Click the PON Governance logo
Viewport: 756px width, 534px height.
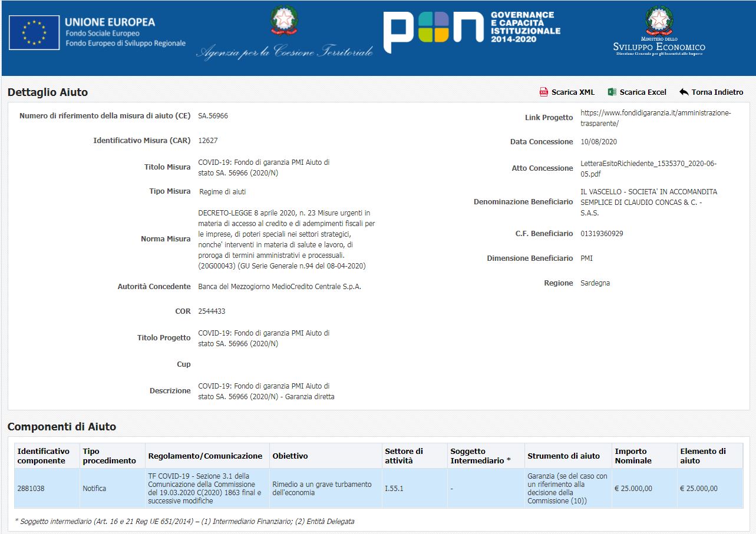coord(472,32)
